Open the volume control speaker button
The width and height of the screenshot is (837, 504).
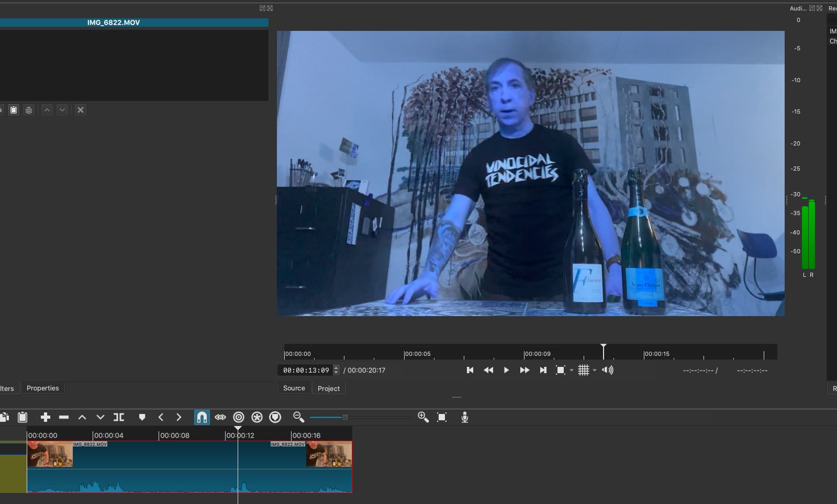point(607,370)
